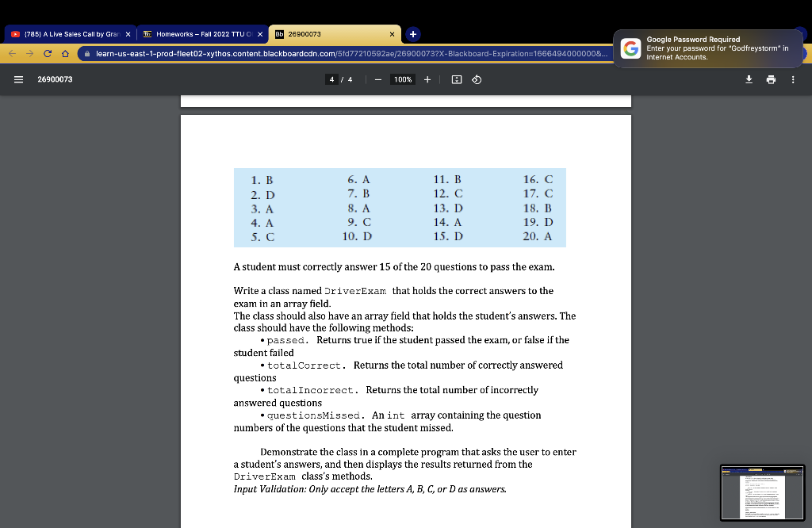Open the document sidebar hamburger menu
812x528 pixels.
(17, 78)
